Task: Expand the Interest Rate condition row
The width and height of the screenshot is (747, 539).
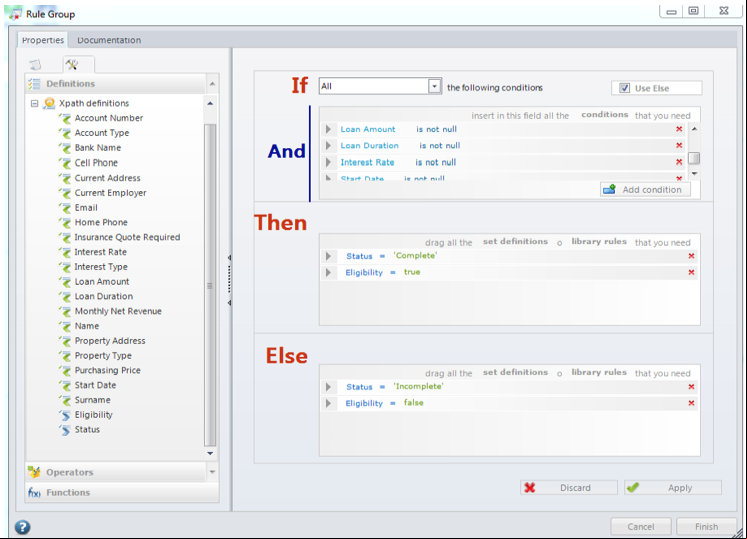Action: point(328,162)
